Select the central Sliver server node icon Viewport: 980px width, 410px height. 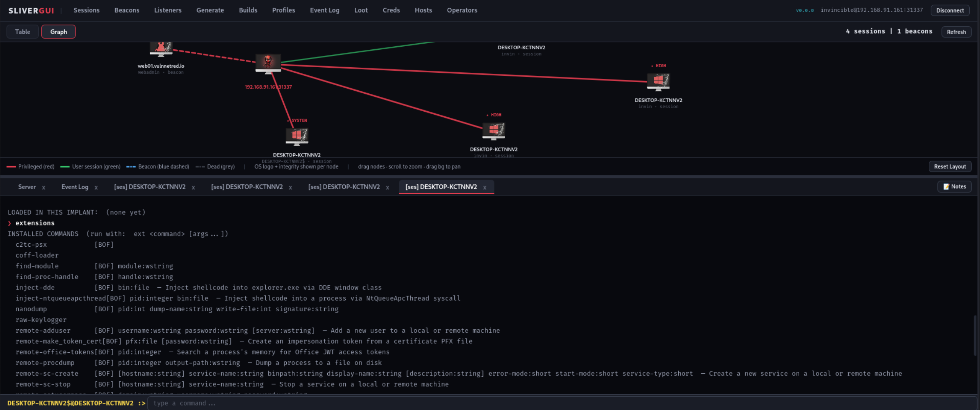click(268, 63)
